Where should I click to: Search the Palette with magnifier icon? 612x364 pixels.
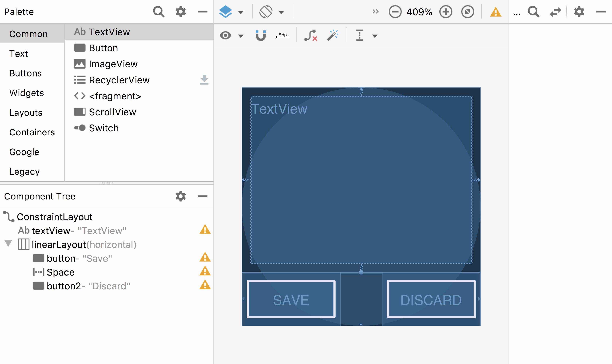[159, 12]
